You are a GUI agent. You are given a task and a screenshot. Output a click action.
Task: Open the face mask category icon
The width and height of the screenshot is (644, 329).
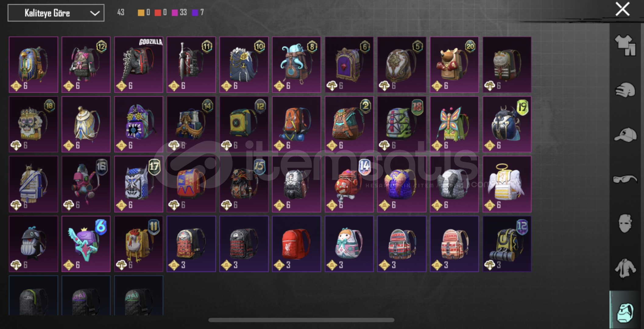point(625,223)
